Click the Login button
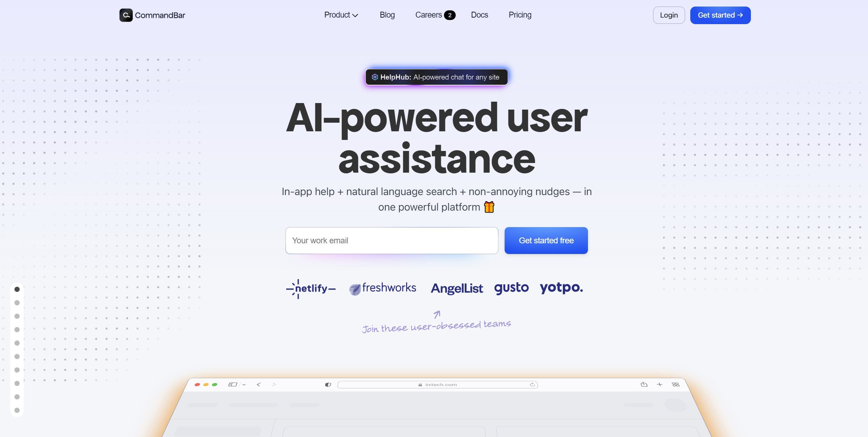868x437 pixels. [x=669, y=15]
